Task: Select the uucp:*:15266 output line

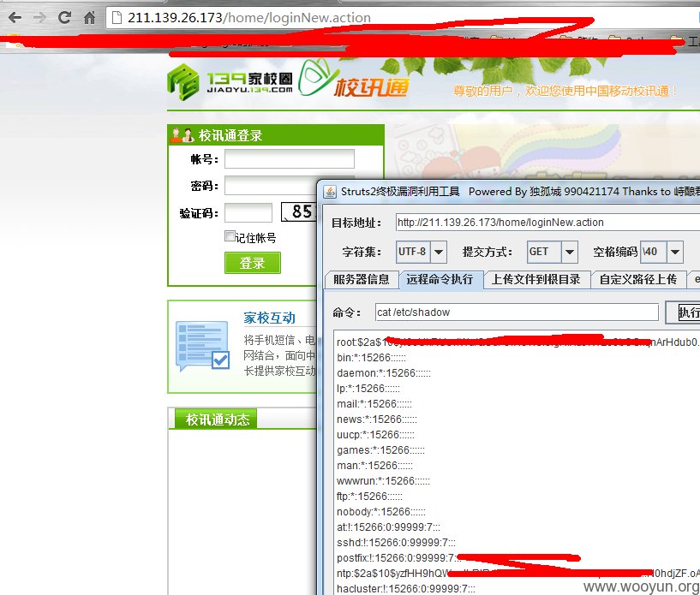Action: (375, 434)
